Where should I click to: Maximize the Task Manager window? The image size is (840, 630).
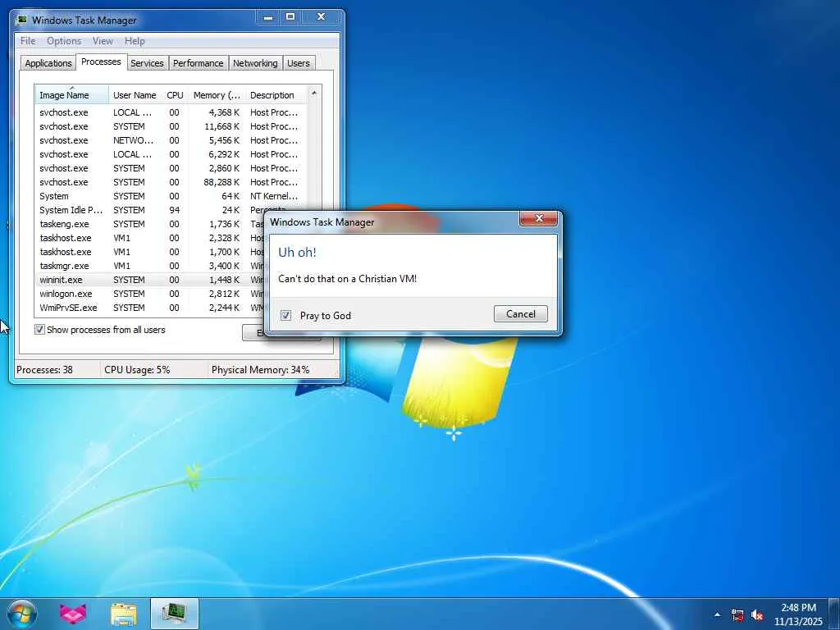290,17
